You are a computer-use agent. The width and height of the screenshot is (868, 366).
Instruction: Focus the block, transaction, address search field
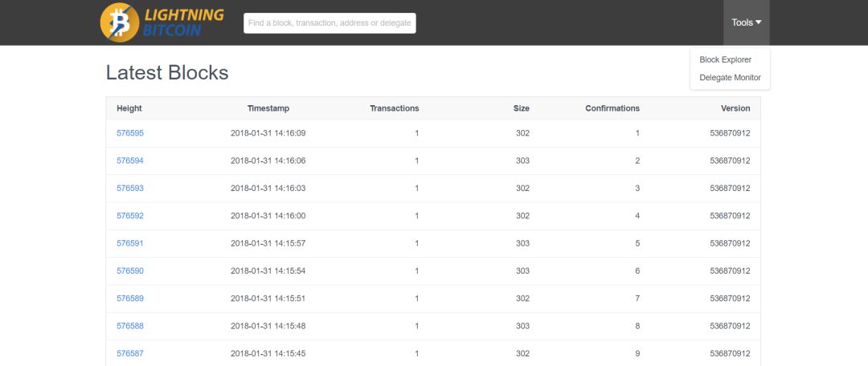330,23
